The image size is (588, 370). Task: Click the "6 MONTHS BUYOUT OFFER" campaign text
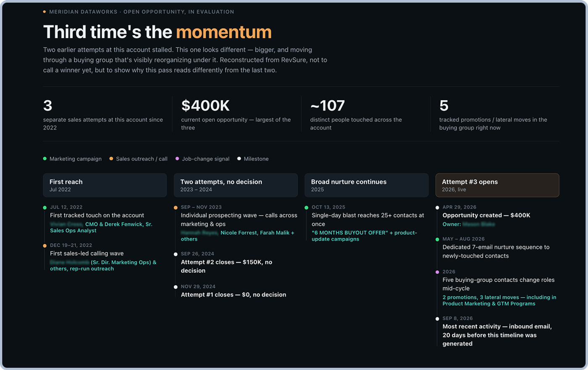click(364, 236)
